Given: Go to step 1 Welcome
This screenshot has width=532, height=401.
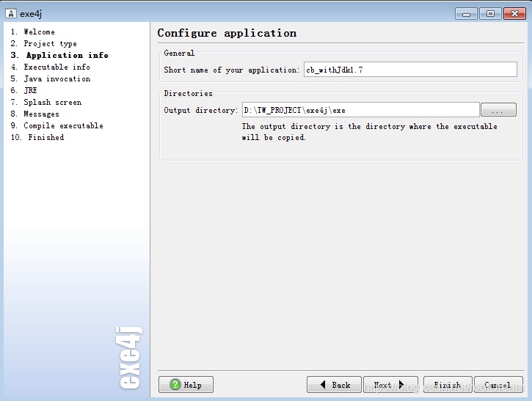Looking at the screenshot, I should coord(32,32).
